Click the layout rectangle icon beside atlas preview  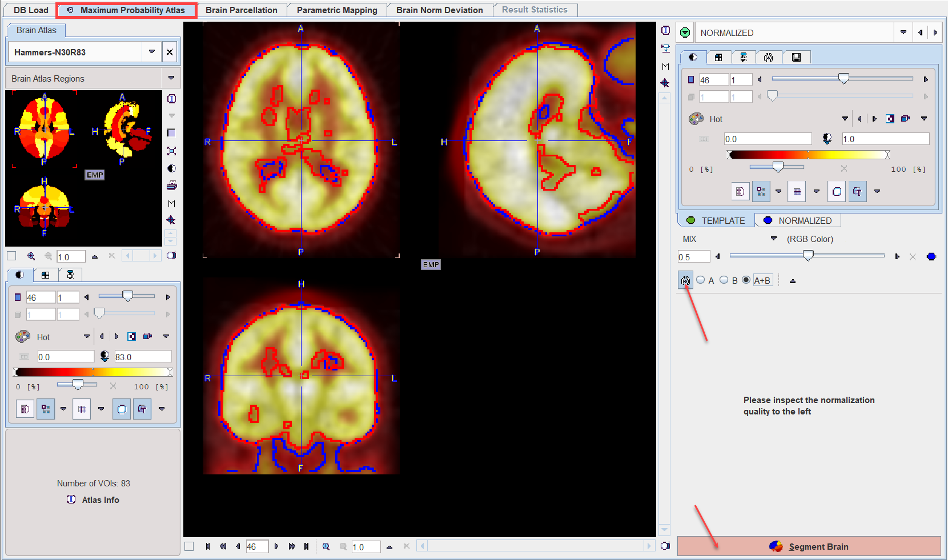[171, 133]
